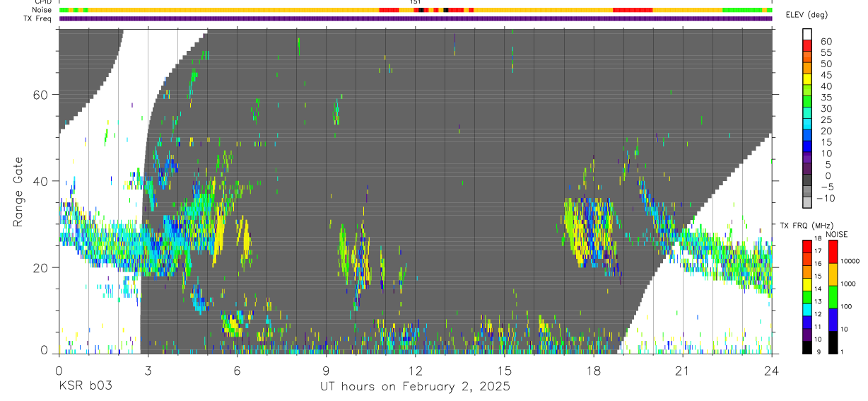Screen dimensions: 868x401
Task: Click the "NOISE" legend title above noise colorbar
Action: point(836,234)
